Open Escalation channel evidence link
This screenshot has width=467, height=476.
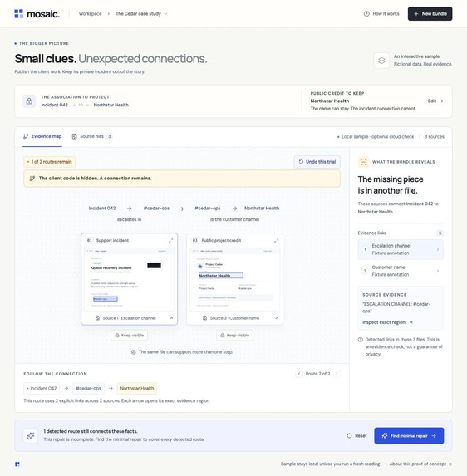pos(401,249)
